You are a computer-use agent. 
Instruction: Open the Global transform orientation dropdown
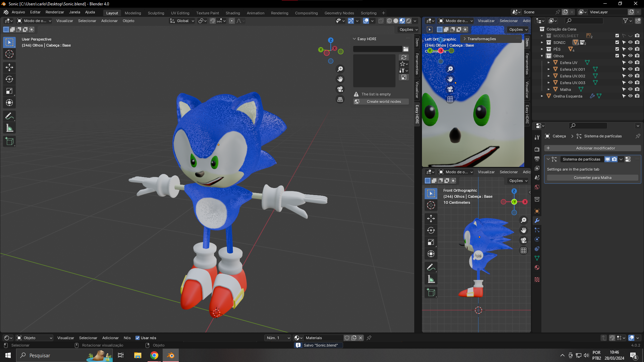click(182, 21)
